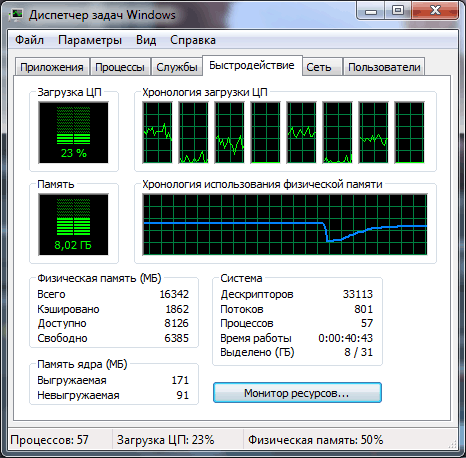Click the second CPU core history graph

(194, 133)
